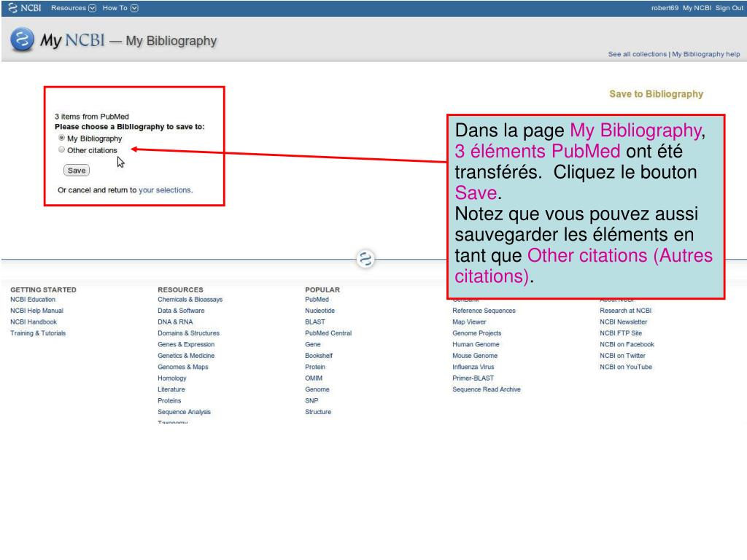Open PubMed Central link
The image size is (747, 560).
point(328,333)
